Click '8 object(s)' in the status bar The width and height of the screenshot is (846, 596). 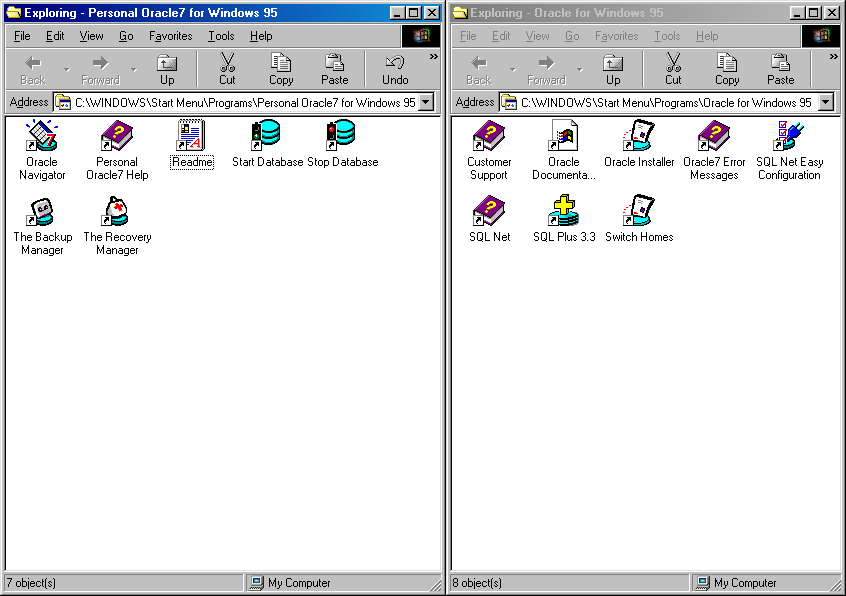click(477, 583)
